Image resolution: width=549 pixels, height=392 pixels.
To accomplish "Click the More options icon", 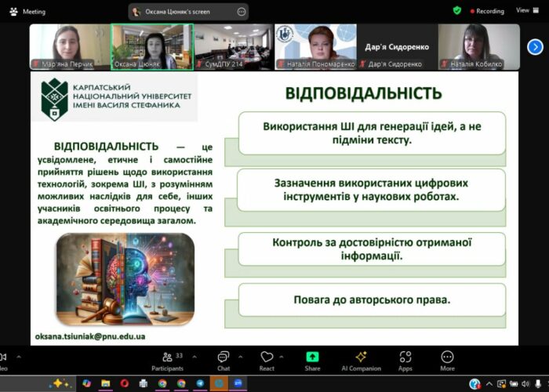I will click(447, 359).
